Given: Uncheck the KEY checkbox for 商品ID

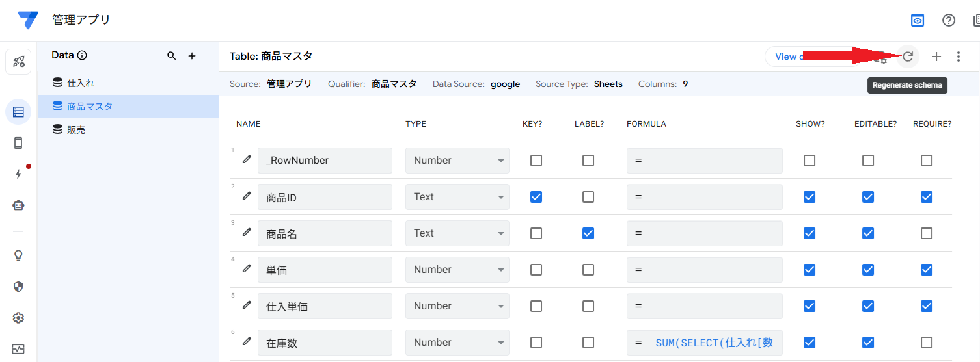Looking at the screenshot, I should tap(536, 197).
